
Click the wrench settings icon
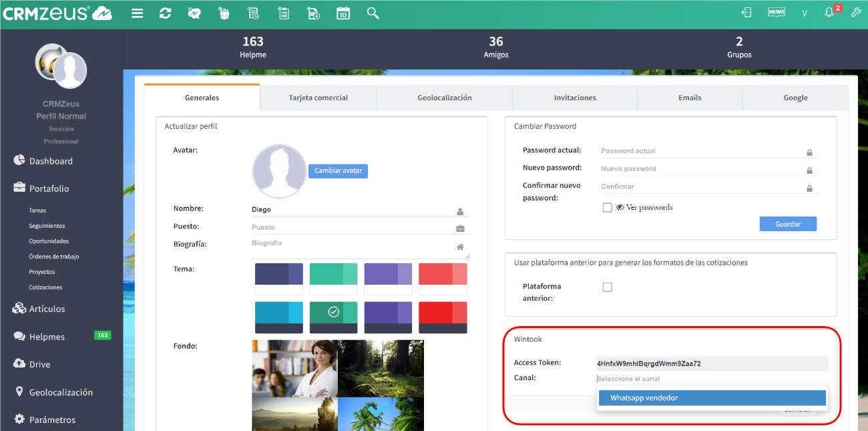click(x=855, y=13)
